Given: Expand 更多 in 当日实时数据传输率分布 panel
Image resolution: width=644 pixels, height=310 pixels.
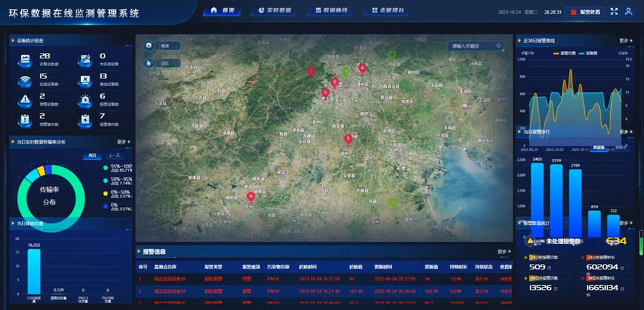Looking at the screenshot, I should point(124,142).
